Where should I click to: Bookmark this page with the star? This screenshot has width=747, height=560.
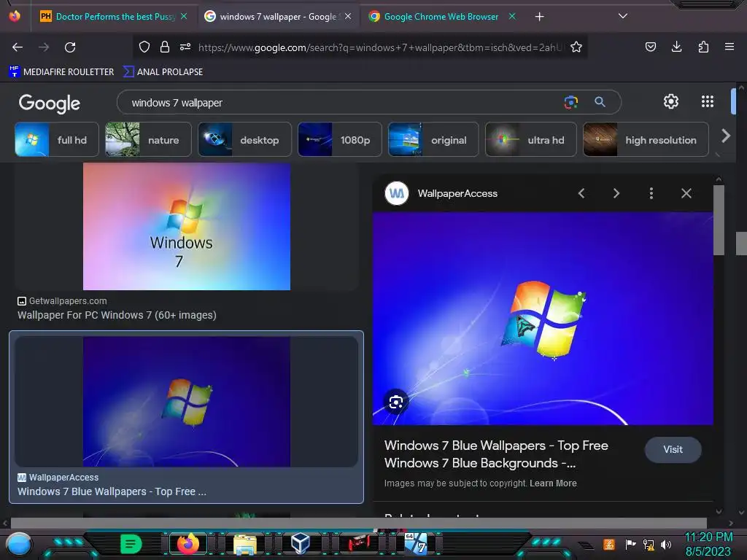pyautogui.click(x=576, y=47)
